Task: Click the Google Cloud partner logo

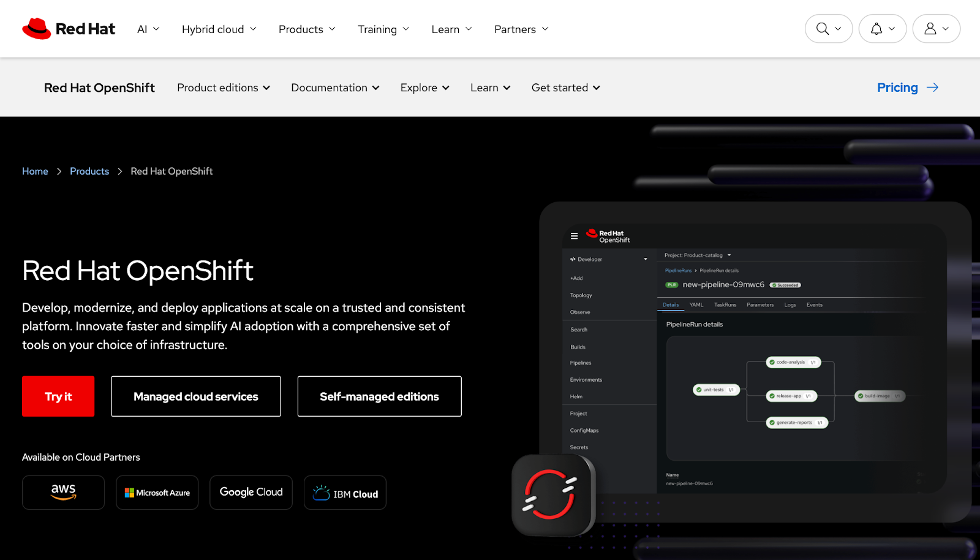Action: [251, 493]
